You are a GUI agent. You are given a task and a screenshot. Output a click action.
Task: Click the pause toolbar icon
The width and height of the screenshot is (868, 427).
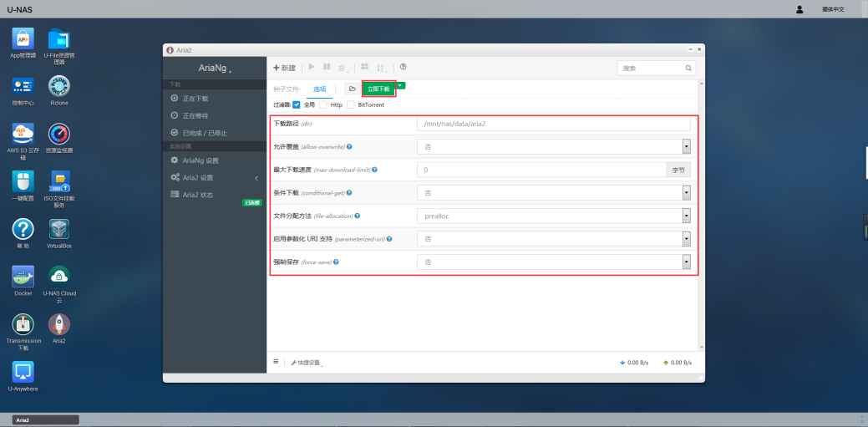pos(327,67)
